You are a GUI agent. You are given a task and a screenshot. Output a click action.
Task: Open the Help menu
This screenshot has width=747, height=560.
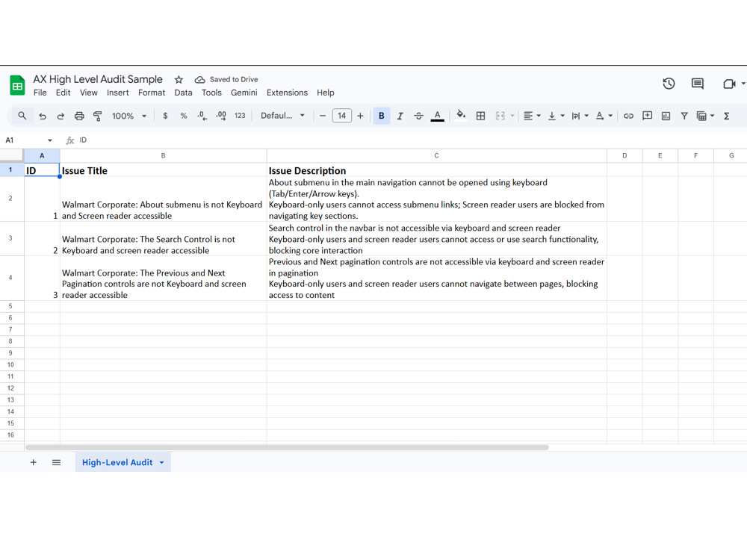coord(326,93)
